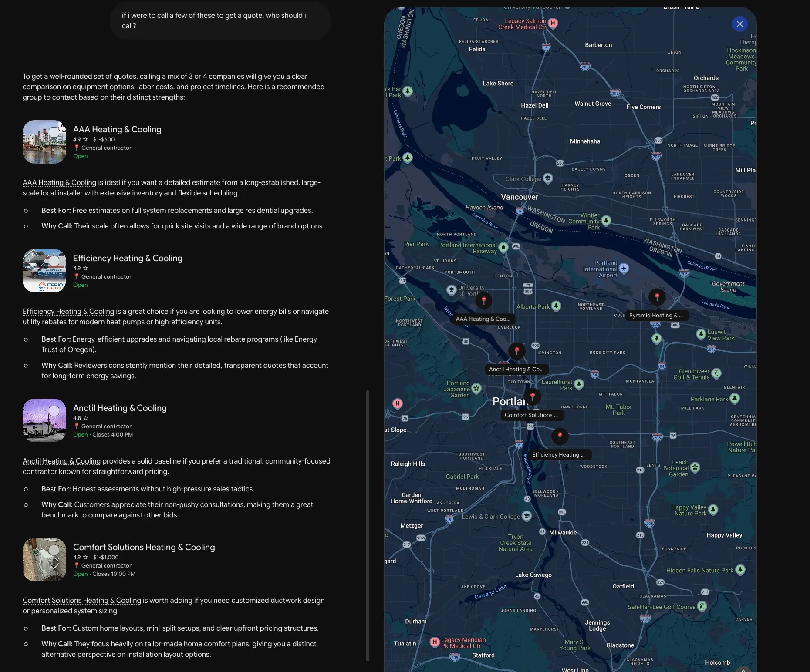Click the Portland Japanese Garden flower icon
The image size is (810, 672).
point(476,388)
